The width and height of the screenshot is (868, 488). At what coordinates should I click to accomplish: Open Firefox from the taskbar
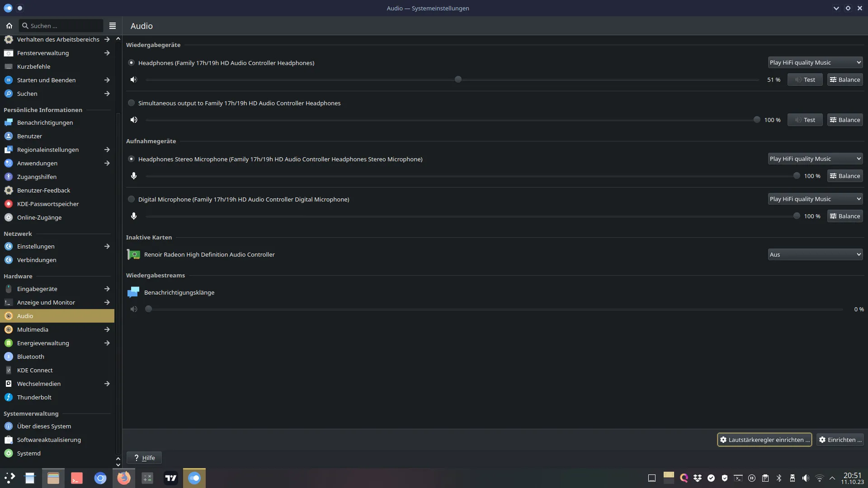pyautogui.click(x=123, y=478)
